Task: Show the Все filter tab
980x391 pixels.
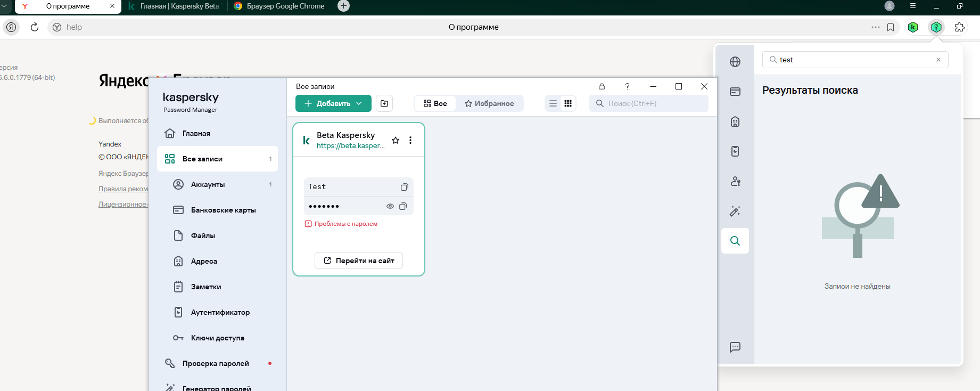Action: (435, 103)
